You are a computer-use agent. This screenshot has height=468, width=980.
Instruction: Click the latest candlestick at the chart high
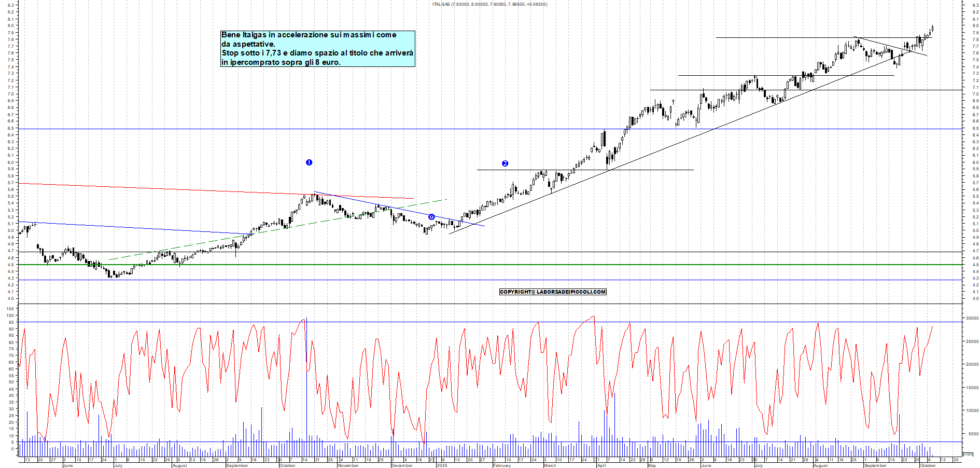932,29
